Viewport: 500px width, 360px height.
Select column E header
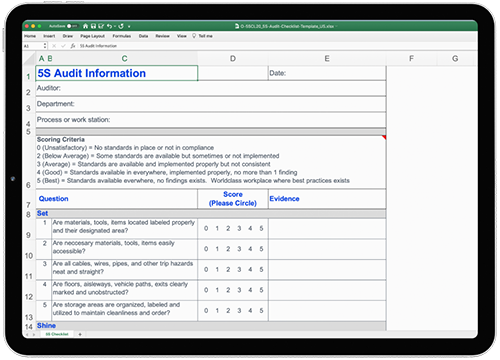327,59
